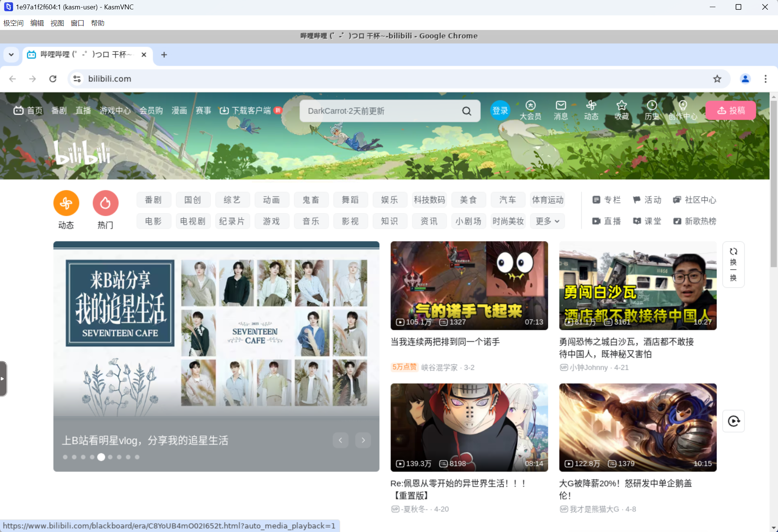Open the 视图 menu
778x532 pixels.
click(57, 23)
